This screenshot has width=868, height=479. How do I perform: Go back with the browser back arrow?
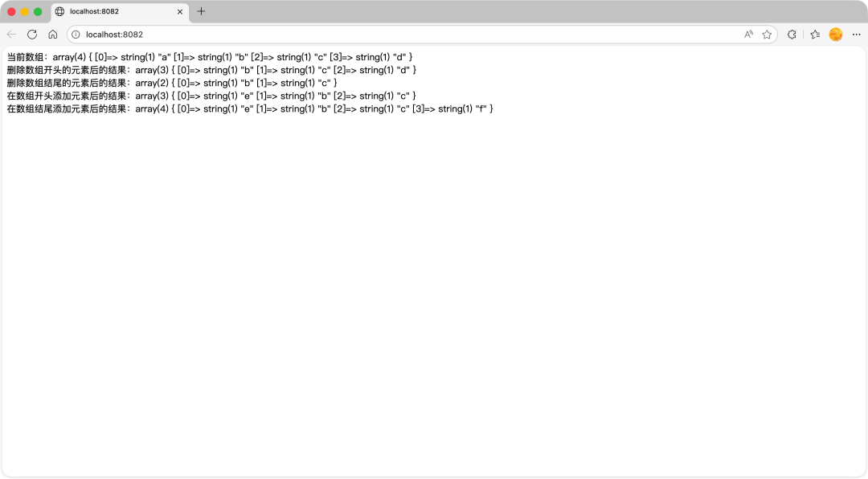point(11,35)
